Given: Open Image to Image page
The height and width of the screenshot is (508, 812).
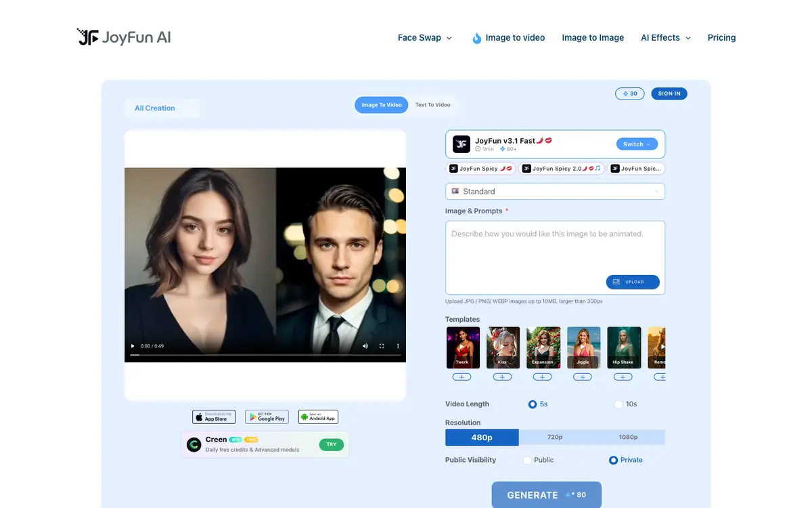Looking at the screenshot, I should coord(593,38).
